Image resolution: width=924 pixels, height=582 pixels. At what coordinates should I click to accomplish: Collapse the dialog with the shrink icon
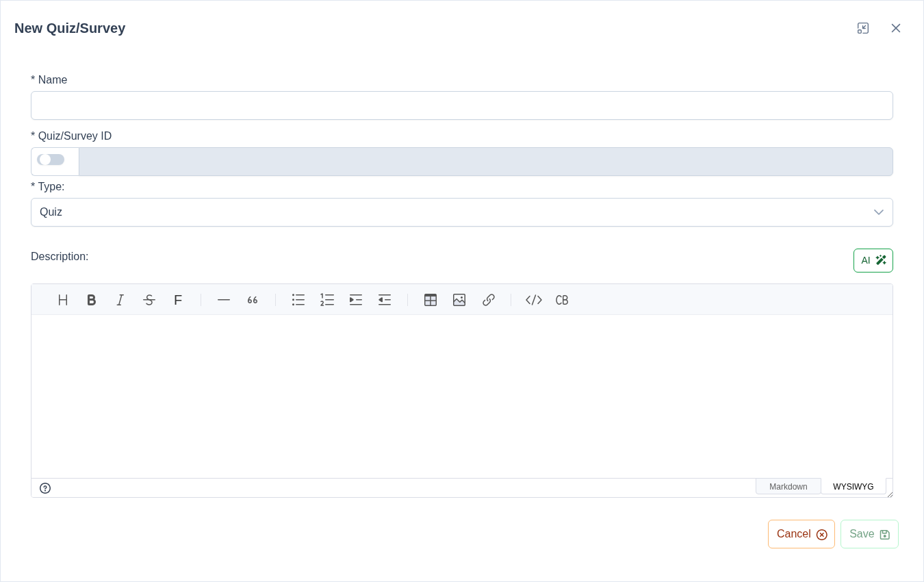[x=863, y=28]
